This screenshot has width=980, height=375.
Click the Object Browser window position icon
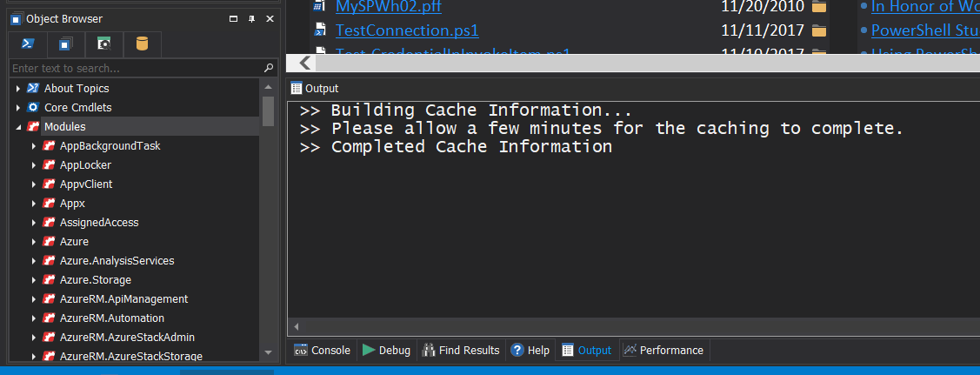click(x=233, y=19)
